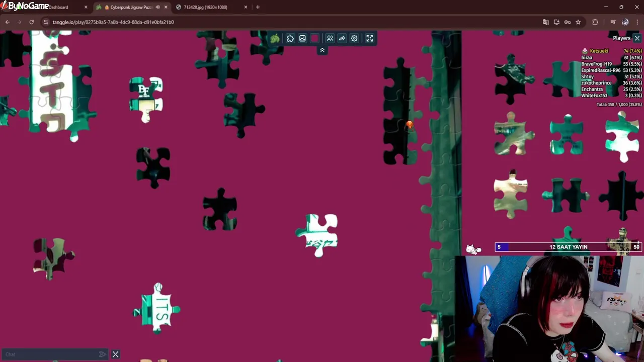Close the chat box
Image resolution: width=644 pixels, height=362 pixels.
115,354
